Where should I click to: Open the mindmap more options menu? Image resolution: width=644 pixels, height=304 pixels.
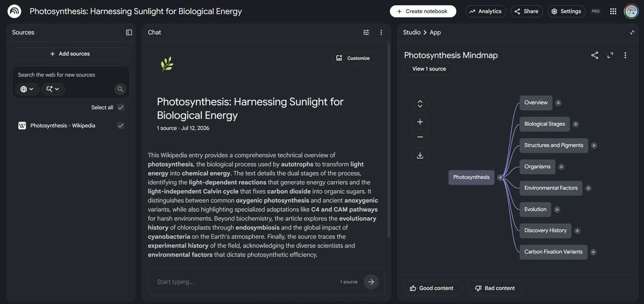point(625,55)
